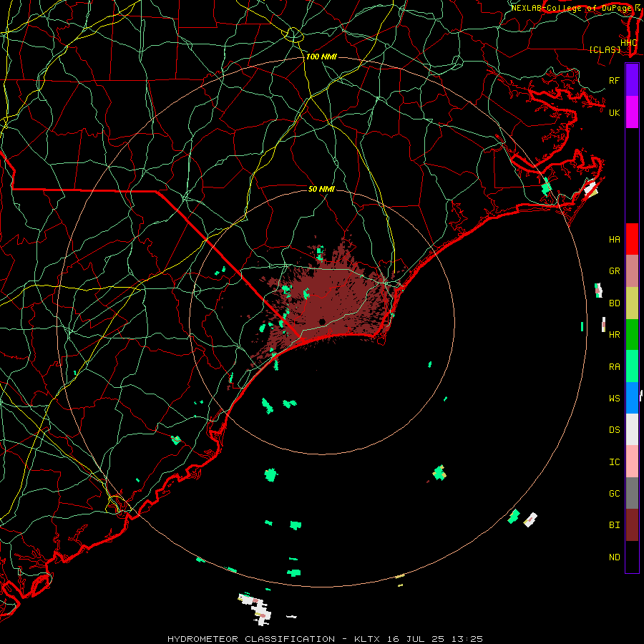Pick the dark green HR legend swatch
644x644 pixels.
click(x=632, y=335)
